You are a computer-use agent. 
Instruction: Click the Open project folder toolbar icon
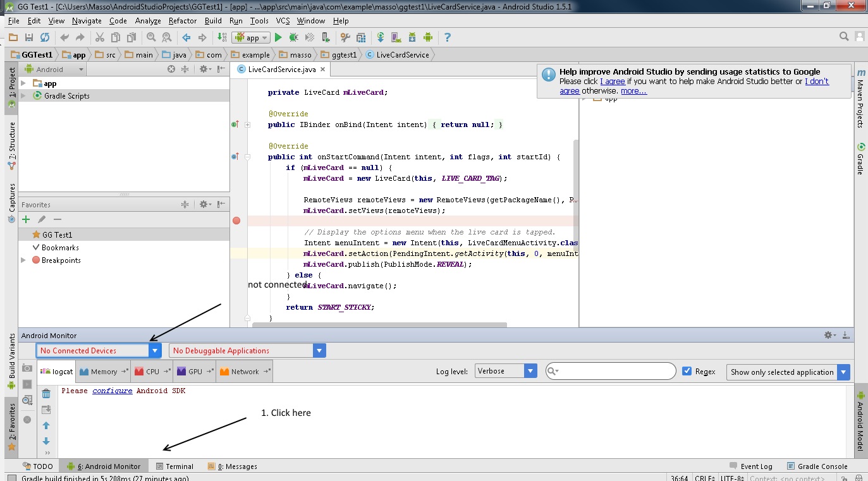click(13, 38)
